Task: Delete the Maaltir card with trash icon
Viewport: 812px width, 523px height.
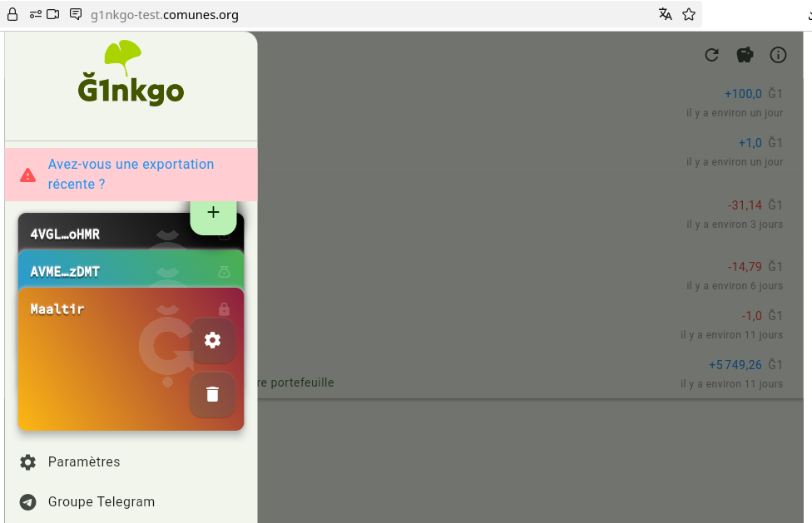Action: [212, 394]
